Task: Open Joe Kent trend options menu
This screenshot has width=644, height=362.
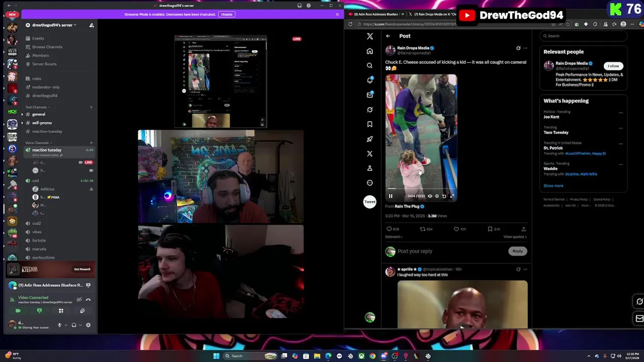Action: pos(621,113)
